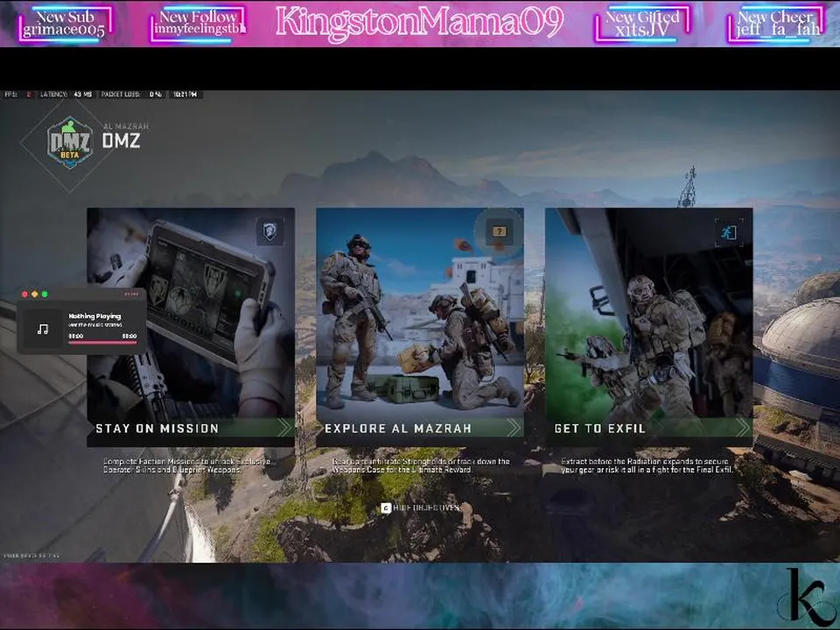Click the GET TO EXFIL title text
840x630 pixels.
[x=600, y=429]
